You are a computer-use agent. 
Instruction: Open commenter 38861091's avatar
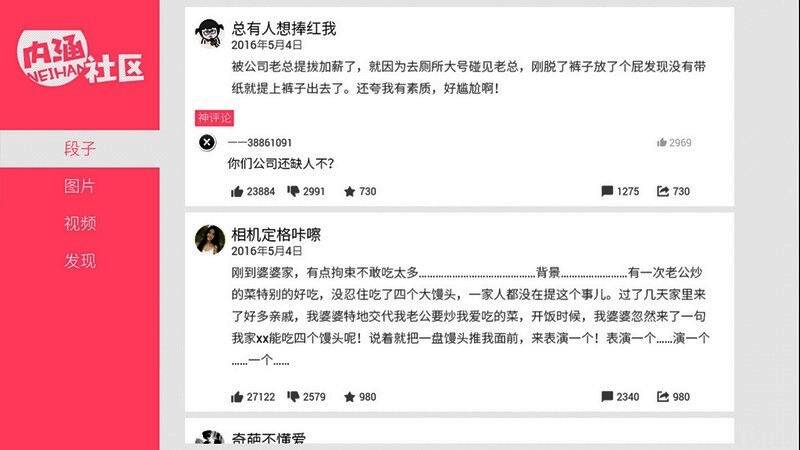207,142
